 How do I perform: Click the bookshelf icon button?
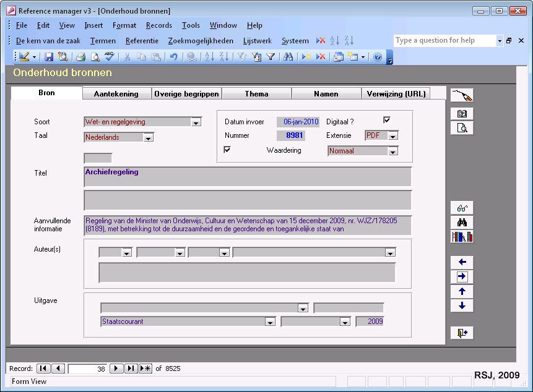click(x=462, y=237)
